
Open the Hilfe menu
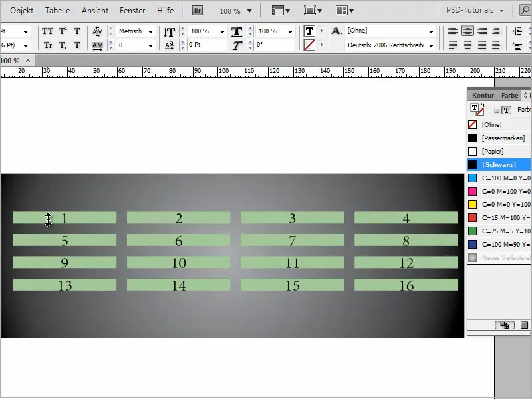pyautogui.click(x=165, y=11)
